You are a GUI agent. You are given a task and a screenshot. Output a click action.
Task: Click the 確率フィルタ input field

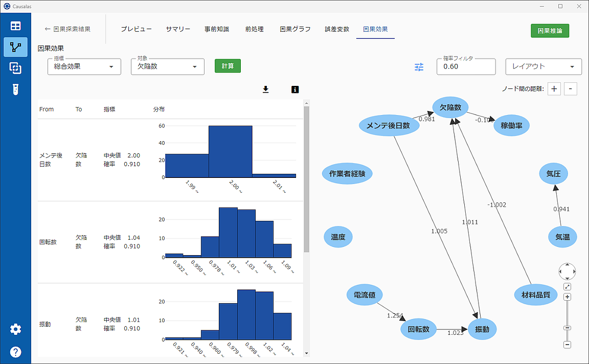(465, 67)
